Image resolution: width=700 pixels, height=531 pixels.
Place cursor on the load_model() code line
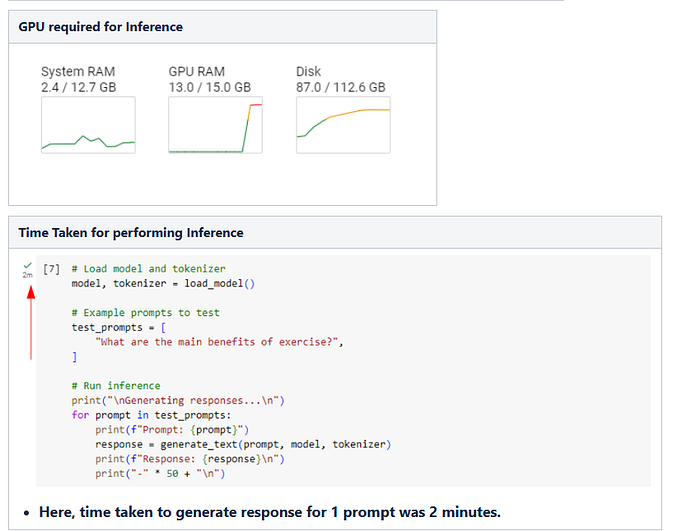pyautogui.click(x=164, y=283)
